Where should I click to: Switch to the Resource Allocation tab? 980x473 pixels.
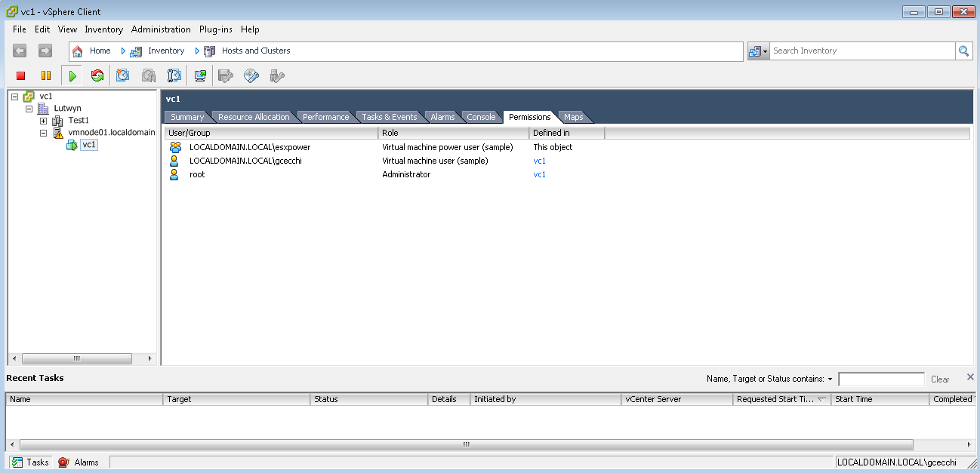pyautogui.click(x=254, y=117)
